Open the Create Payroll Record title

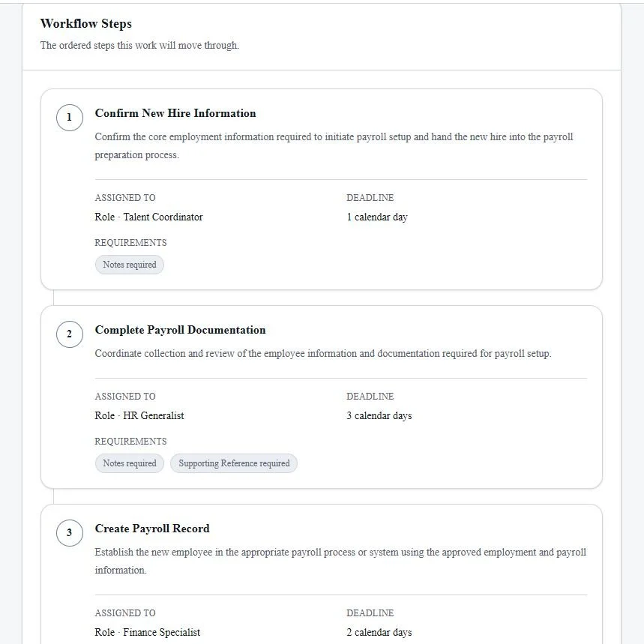pos(152,529)
